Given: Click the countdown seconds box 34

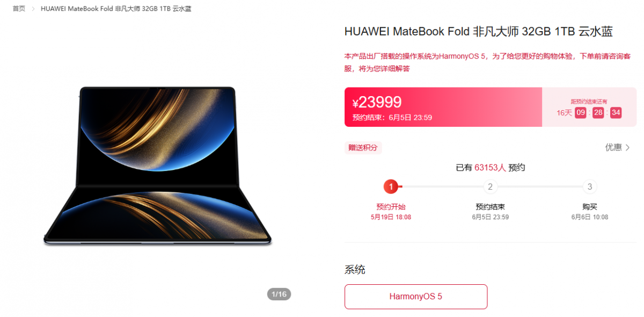Looking at the screenshot, I should click(x=616, y=113).
